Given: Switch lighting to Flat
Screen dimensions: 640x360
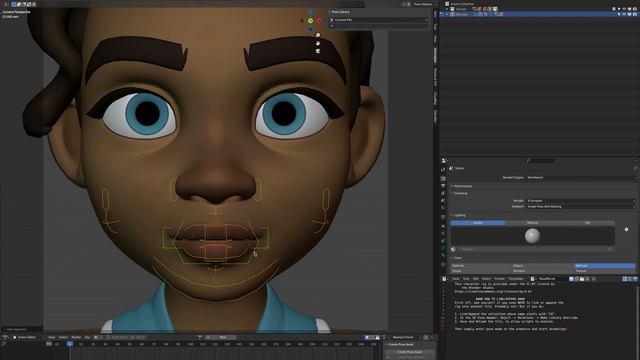Looking at the screenshot, I should pos(587,222).
